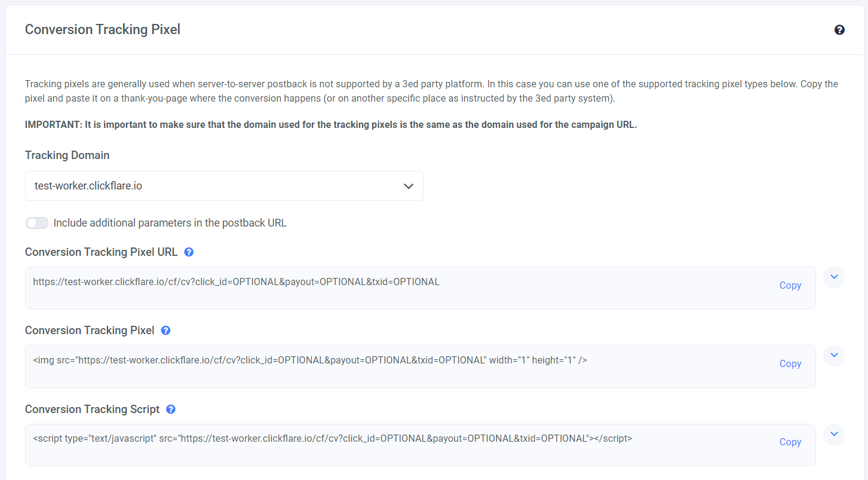Copy the Conversion Tracking Pixel URL
The width and height of the screenshot is (868, 480).
(x=790, y=286)
